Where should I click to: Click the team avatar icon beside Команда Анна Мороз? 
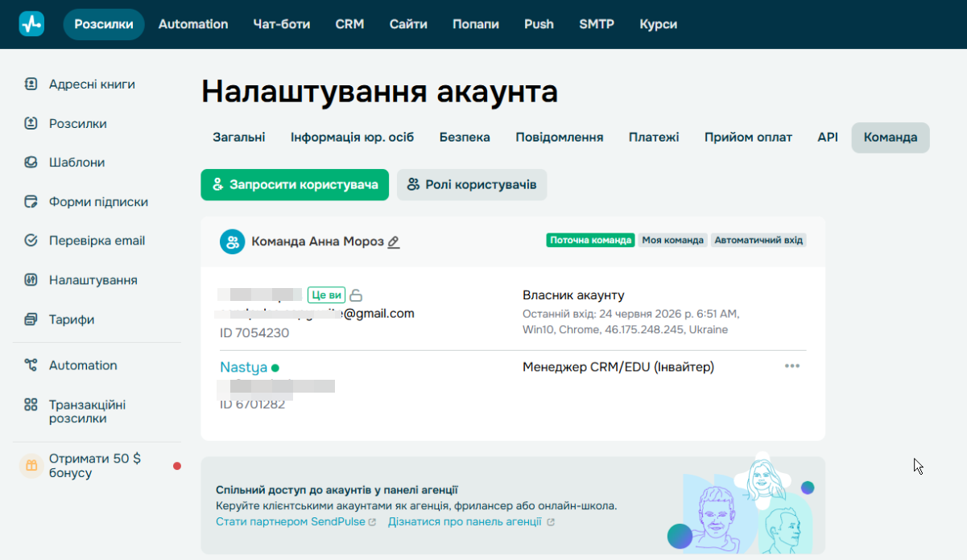pos(233,241)
